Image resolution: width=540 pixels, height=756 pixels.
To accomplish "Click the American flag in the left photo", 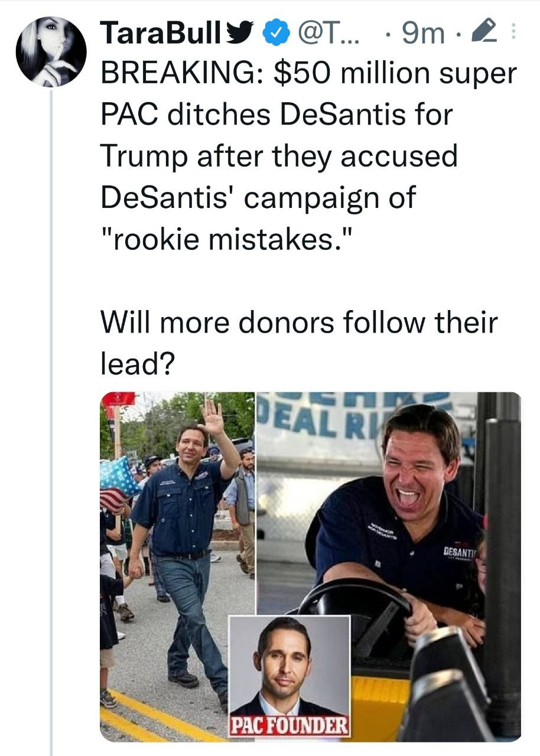I will [117, 489].
